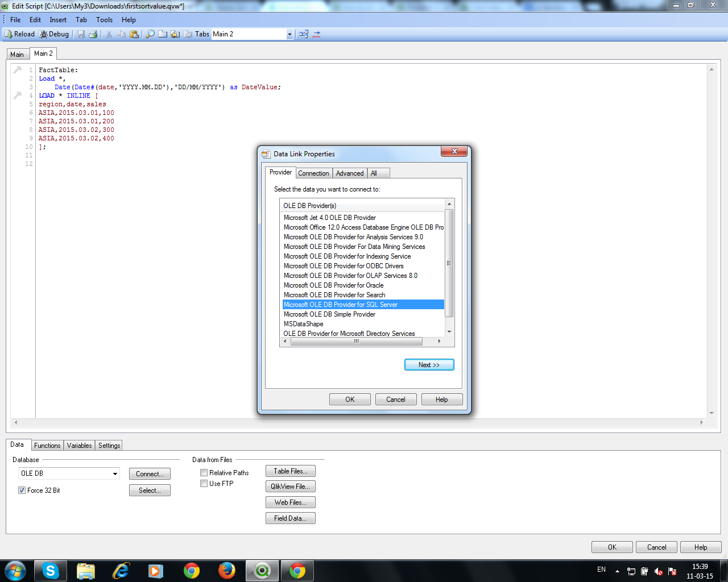Open the media player taskbar icon
This screenshot has width=728, height=582.
[156, 571]
